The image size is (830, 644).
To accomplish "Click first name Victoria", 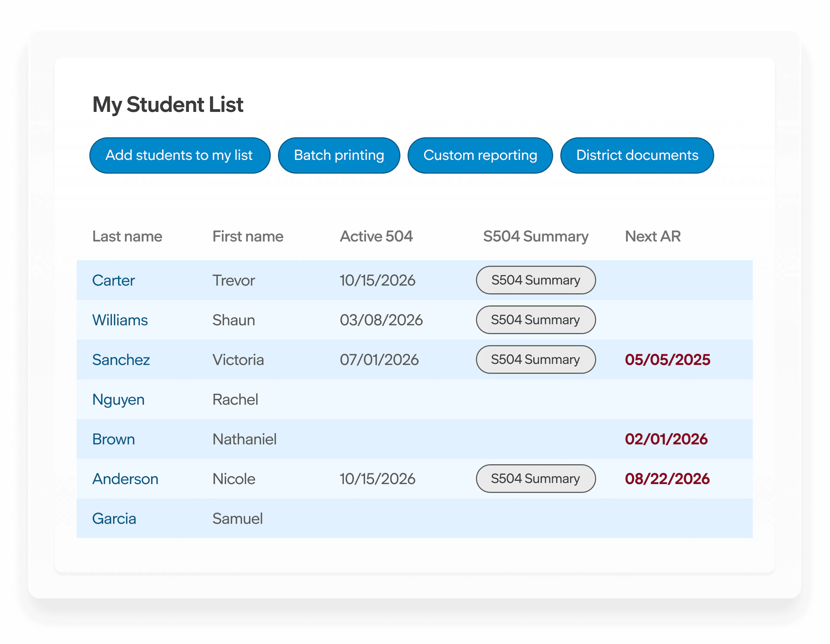I will 238,360.
